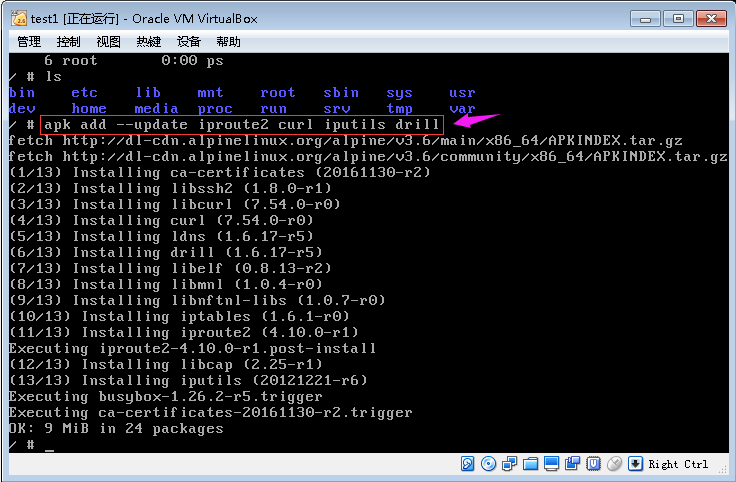Click the 'Executing busybox-1.26.2-r5.trigger' line
This screenshot has width=736, height=482.
click(x=166, y=397)
